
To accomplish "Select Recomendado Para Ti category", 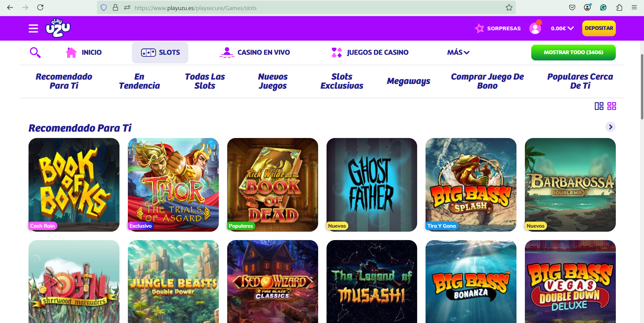I will [64, 81].
